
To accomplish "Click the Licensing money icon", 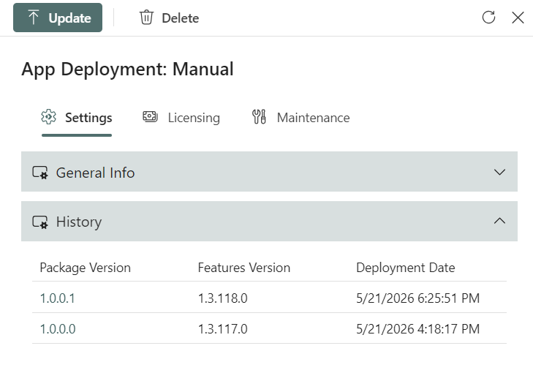I will (150, 116).
